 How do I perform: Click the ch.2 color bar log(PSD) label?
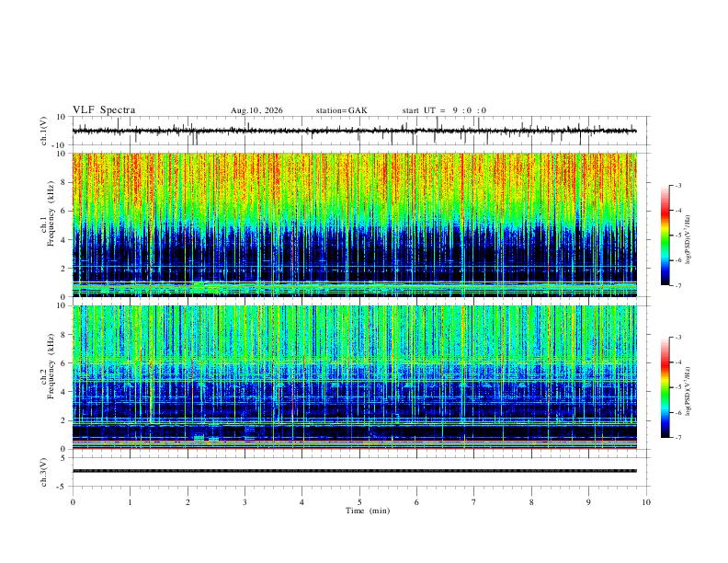click(x=688, y=391)
